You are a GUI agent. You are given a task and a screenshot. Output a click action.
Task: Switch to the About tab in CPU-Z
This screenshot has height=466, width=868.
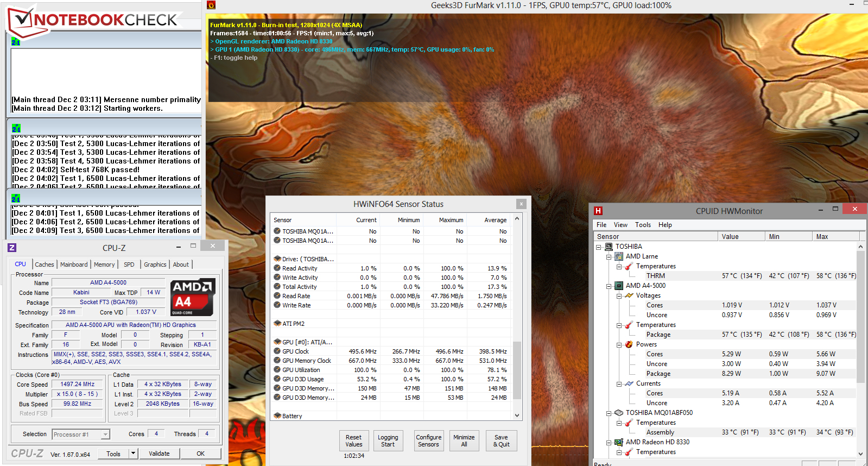point(181,265)
